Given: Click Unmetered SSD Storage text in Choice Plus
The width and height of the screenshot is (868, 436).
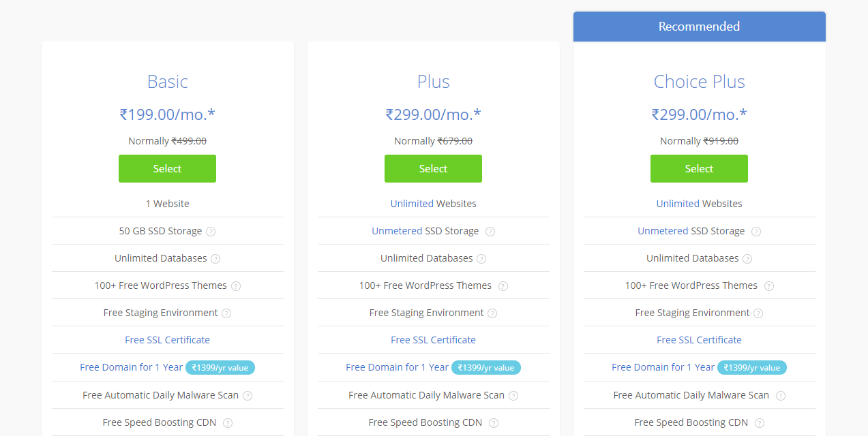Looking at the screenshot, I should pos(691,231).
